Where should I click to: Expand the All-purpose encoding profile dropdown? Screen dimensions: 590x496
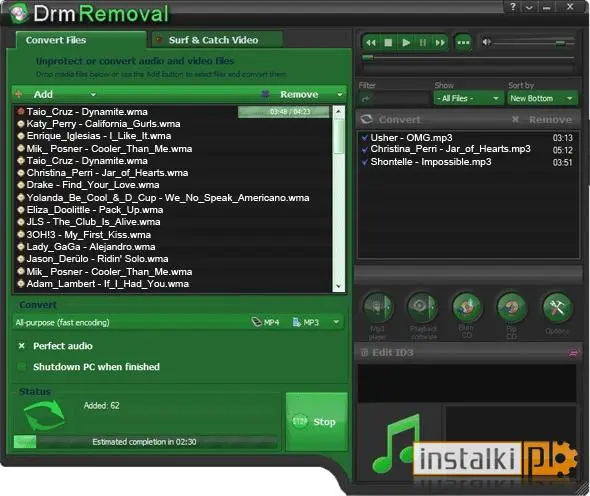[336, 322]
